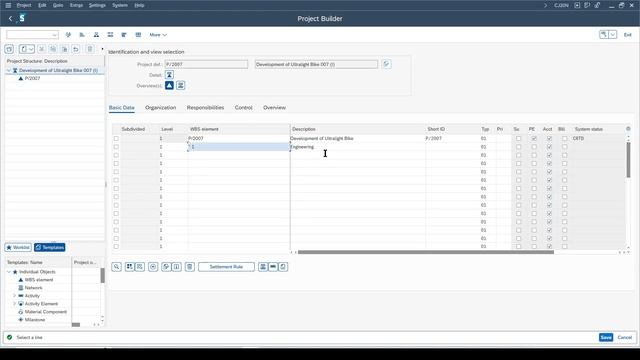This screenshot has height=360, width=640.
Task: Switch to the Control tab
Action: [243, 107]
